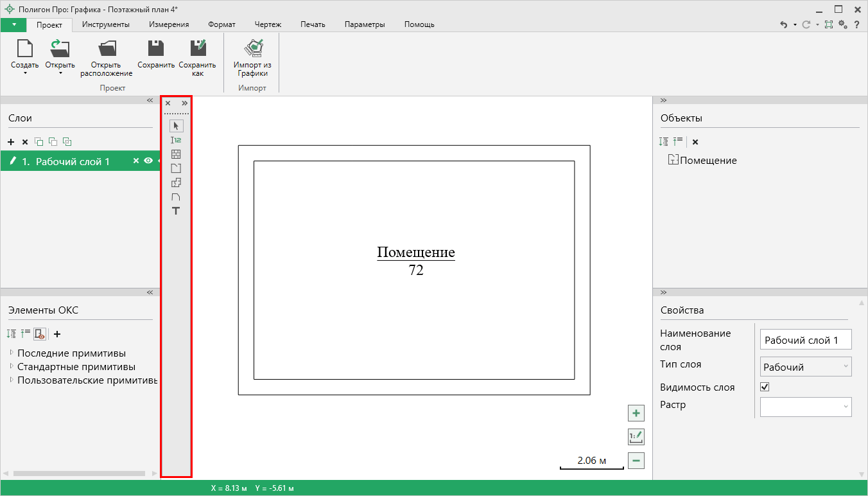The height and width of the screenshot is (496, 868).
Task: Choose the arc drawing tool
Action: (176, 197)
